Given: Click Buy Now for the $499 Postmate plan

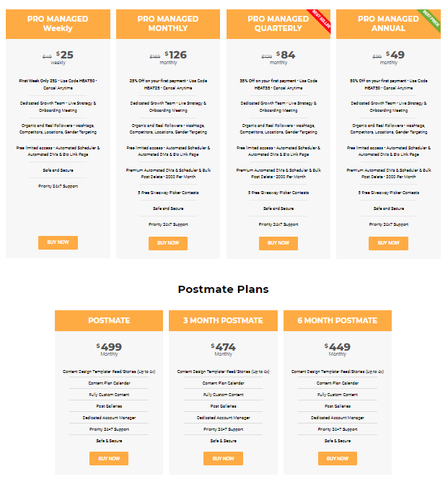Looking at the screenshot, I should [109, 458].
